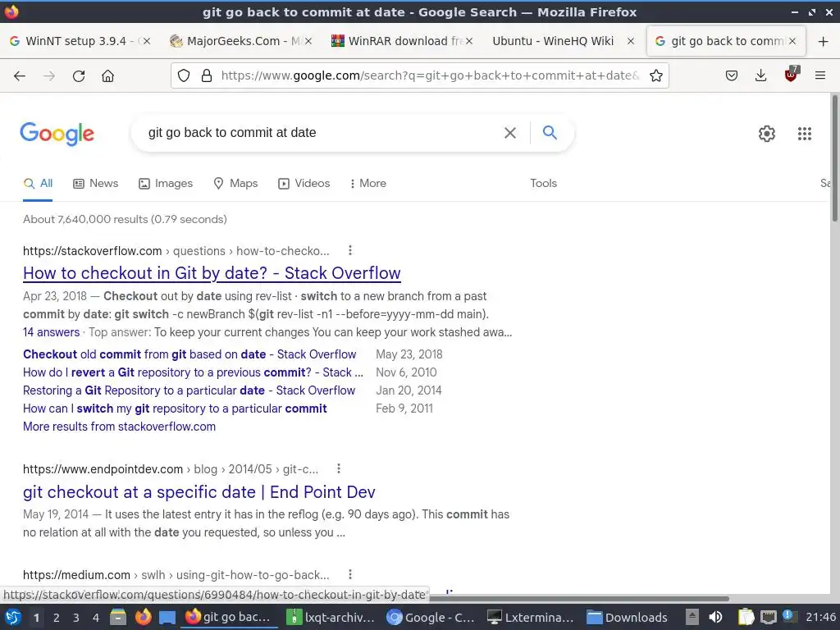Open the Firefox home page
Viewport: 840px width, 630px height.
(x=107, y=76)
